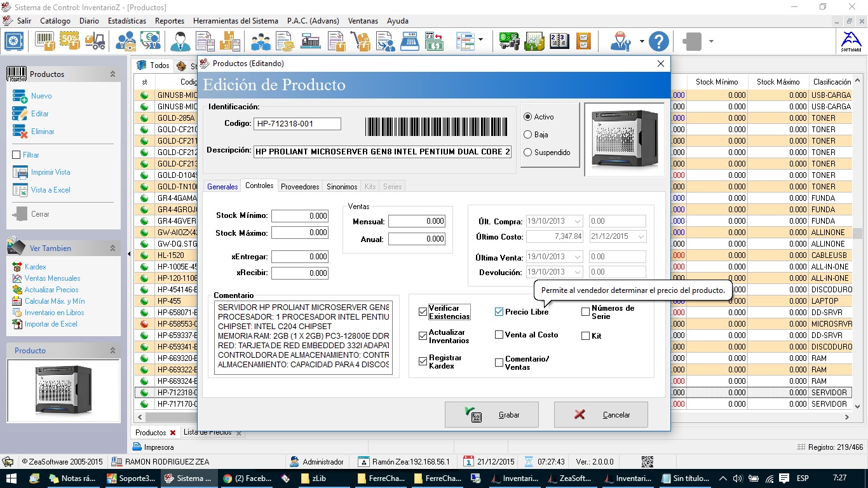Uncheck the Registrar Kardex checkbox
The height and width of the screenshot is (488, 868).
pyautogui.click(x=423, y=362)
